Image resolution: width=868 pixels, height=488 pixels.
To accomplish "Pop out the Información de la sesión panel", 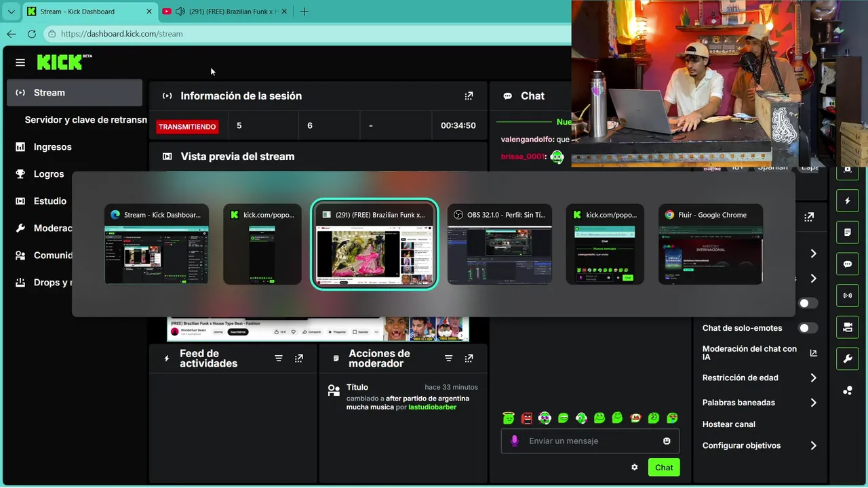I will click(469, 96).
